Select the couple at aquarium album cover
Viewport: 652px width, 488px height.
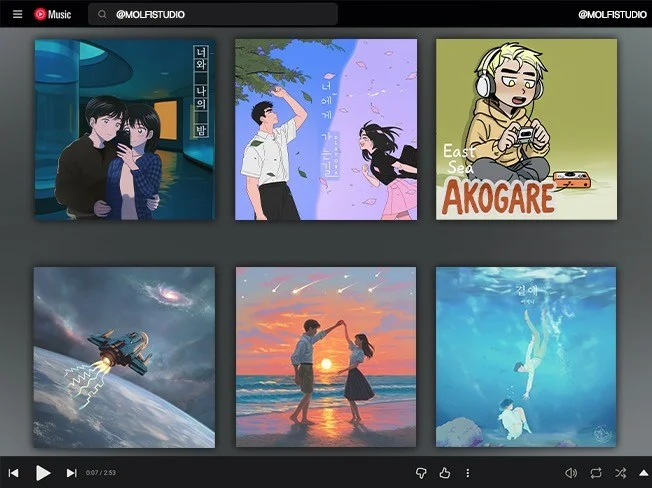coord(124,130)
